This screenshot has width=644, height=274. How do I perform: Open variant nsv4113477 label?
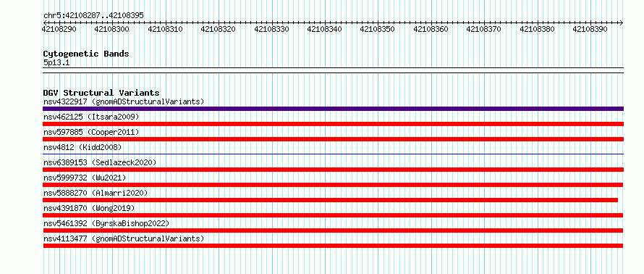pos(124,238)
